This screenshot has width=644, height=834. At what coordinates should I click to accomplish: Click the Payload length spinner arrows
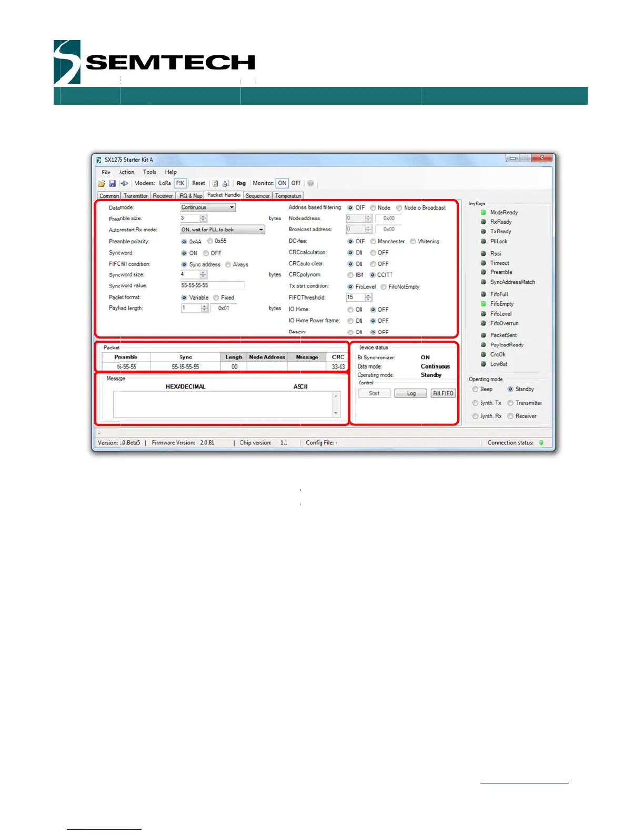205,309
